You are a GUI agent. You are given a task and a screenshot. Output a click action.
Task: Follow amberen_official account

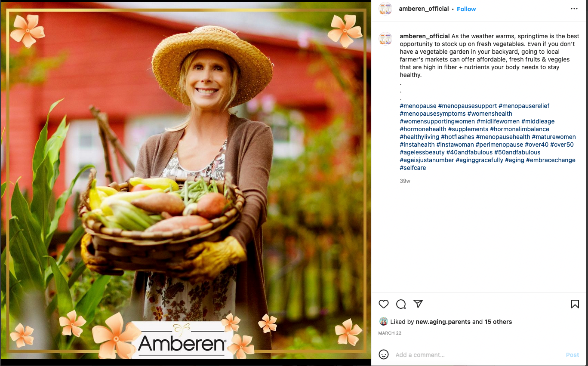point(466,9)
